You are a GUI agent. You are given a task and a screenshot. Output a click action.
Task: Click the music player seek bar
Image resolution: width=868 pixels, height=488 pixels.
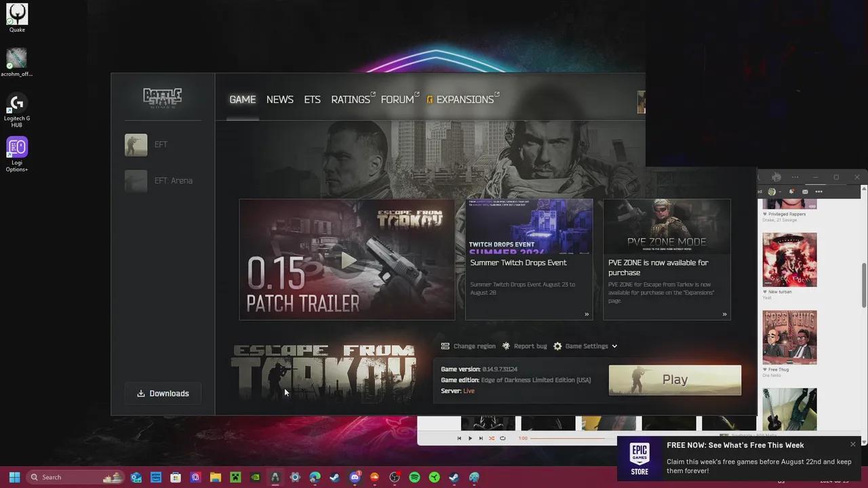click(x=574, y=439)
